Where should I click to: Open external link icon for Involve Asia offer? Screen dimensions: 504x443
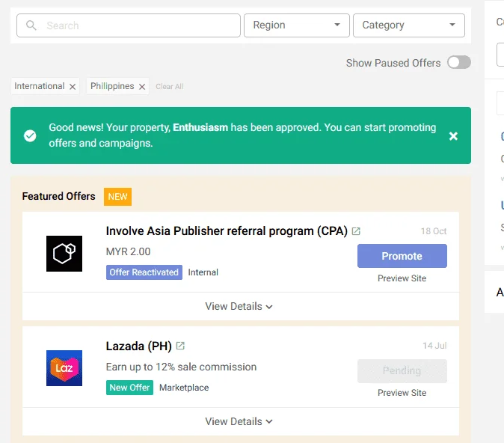[x=356, y=231]
